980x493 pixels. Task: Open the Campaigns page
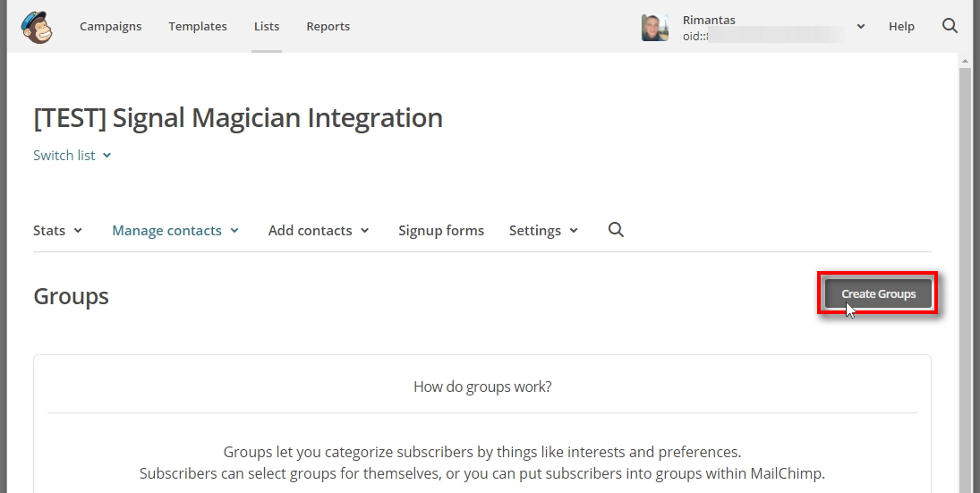tap(110, 26)
